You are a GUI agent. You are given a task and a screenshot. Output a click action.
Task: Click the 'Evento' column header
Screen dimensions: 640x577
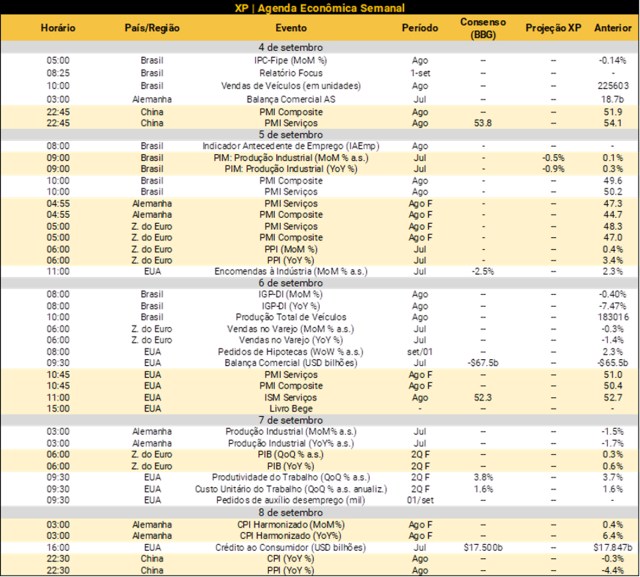[291, 27]
